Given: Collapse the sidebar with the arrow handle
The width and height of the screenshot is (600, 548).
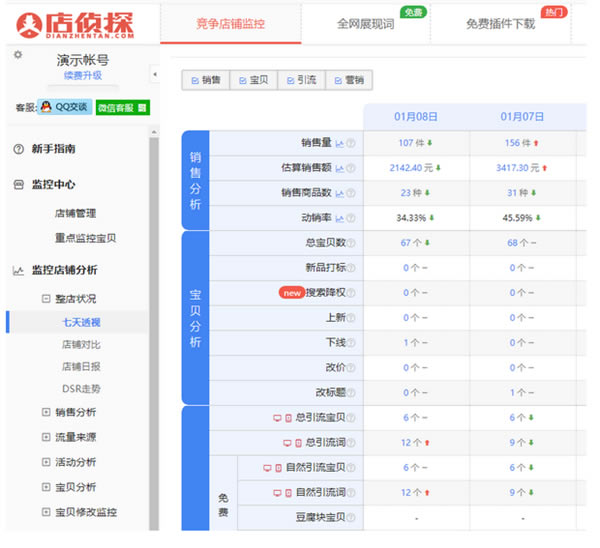Looking at the screenshot, I should [155, 74].
